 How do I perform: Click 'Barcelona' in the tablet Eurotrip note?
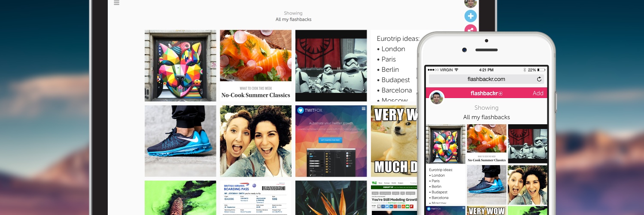(397, 90)
